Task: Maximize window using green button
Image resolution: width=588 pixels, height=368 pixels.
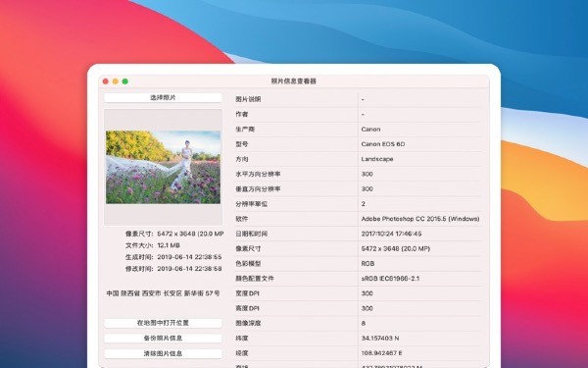Action: click(124, 81)
